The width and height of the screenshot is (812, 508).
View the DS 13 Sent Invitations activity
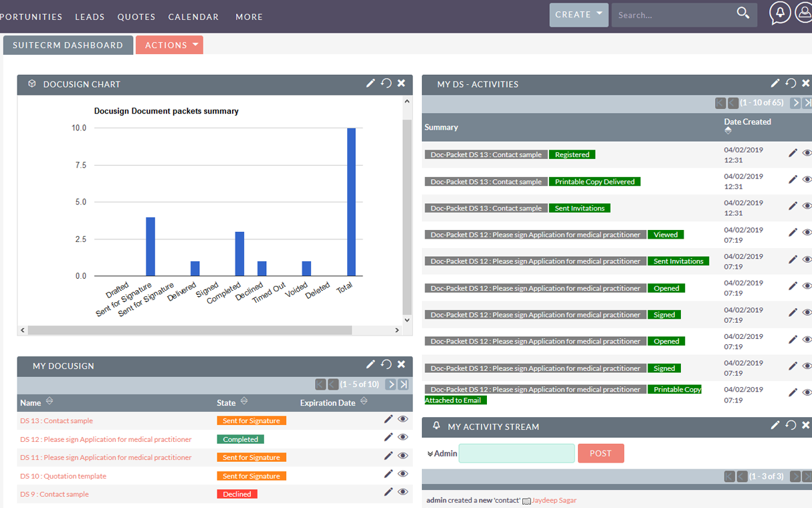point(807,207)
